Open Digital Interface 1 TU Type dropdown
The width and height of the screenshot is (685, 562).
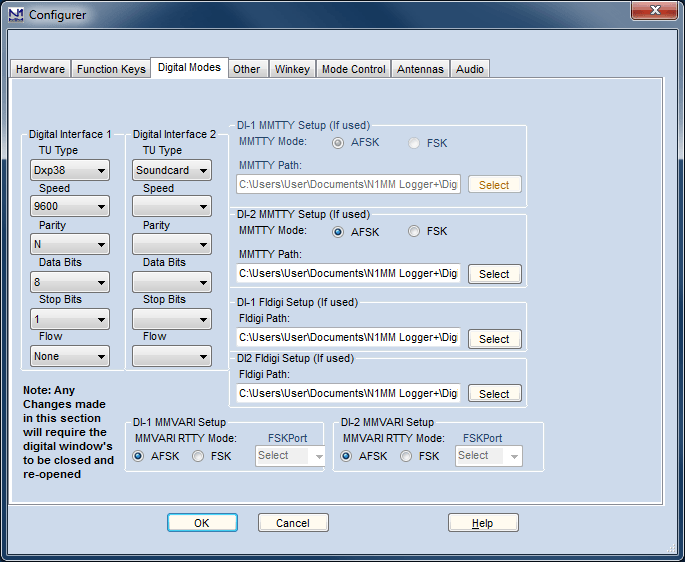click(x=70, y=170)
